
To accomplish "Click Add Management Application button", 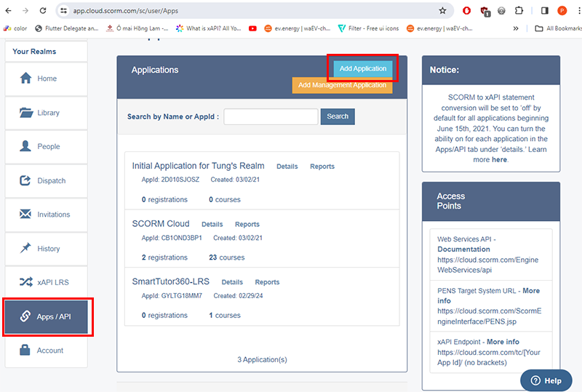I will pyautogui.click(x=342, y=85).
